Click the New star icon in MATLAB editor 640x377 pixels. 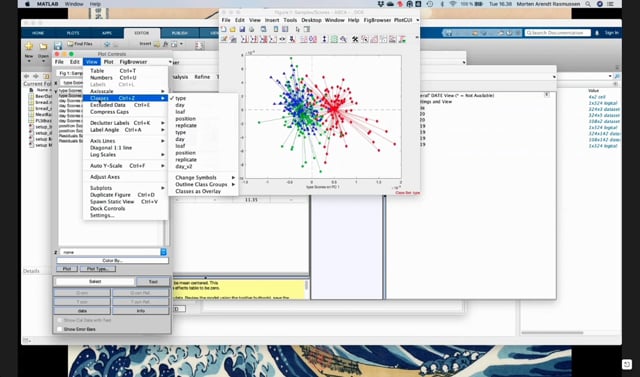[29, 46]
